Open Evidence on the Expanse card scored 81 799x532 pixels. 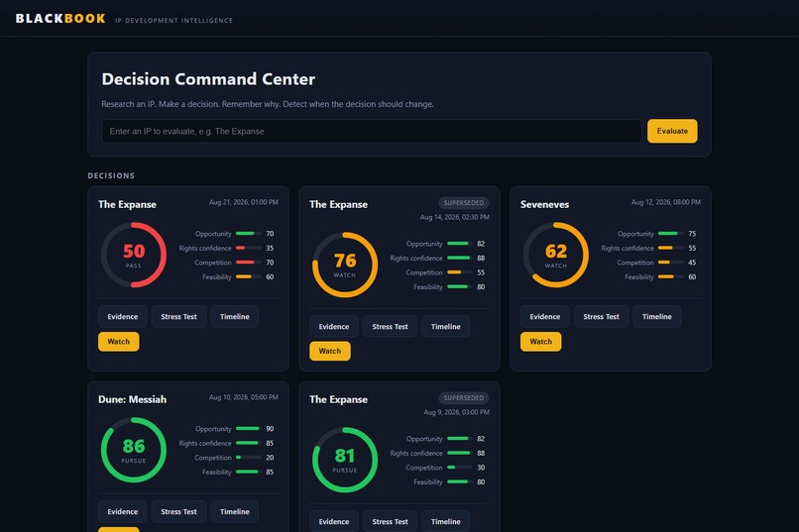(334, 521)
